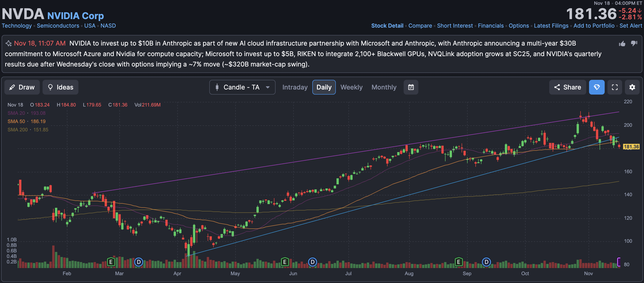Click the Draw button
The width and height of the screenshot is (644, 283).
22,87
